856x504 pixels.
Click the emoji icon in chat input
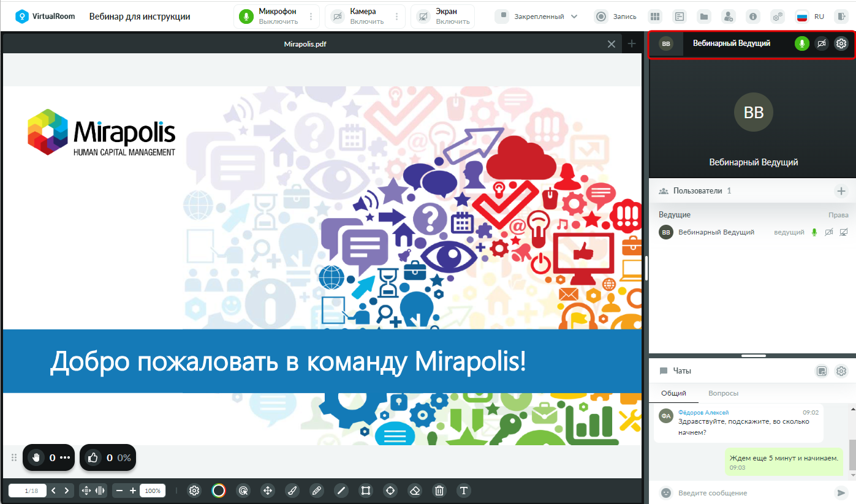[x=666, y=493]
